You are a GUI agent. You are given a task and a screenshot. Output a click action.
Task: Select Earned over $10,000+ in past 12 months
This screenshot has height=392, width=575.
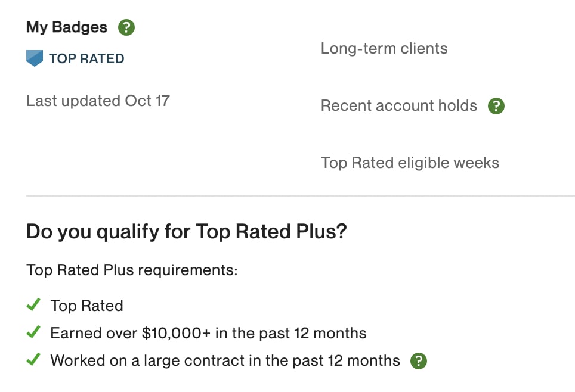[208, 333]
